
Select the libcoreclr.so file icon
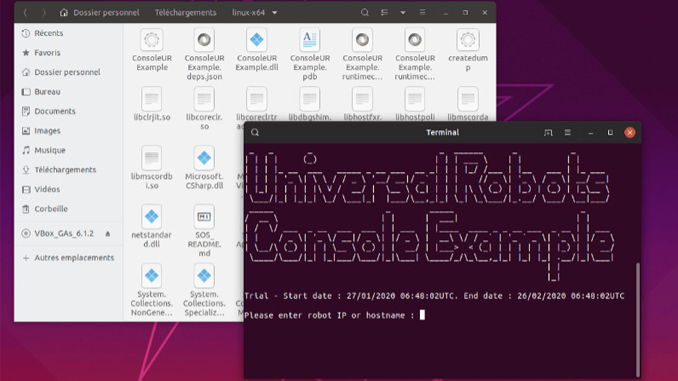[x=204, y=99]
